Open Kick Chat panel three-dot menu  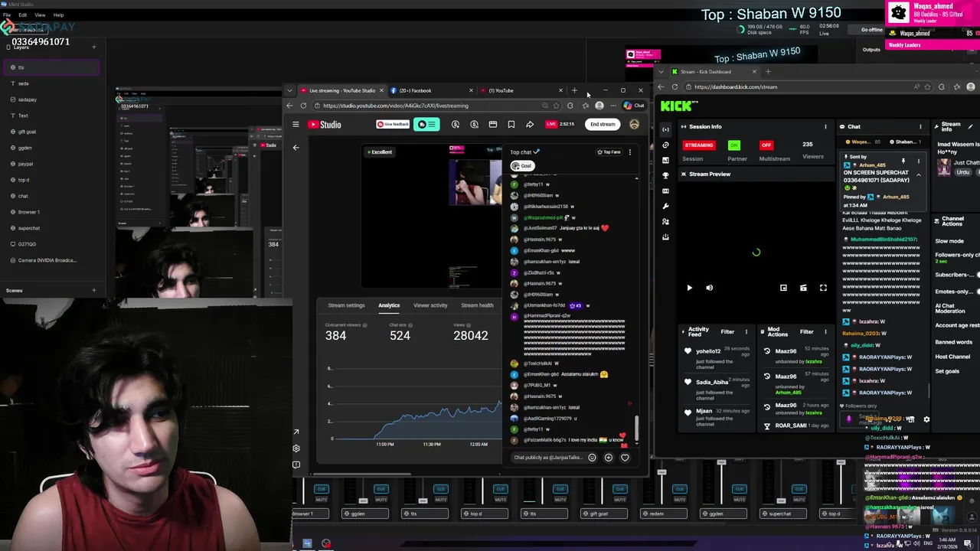pyautogui.click(x=920, y=126)
